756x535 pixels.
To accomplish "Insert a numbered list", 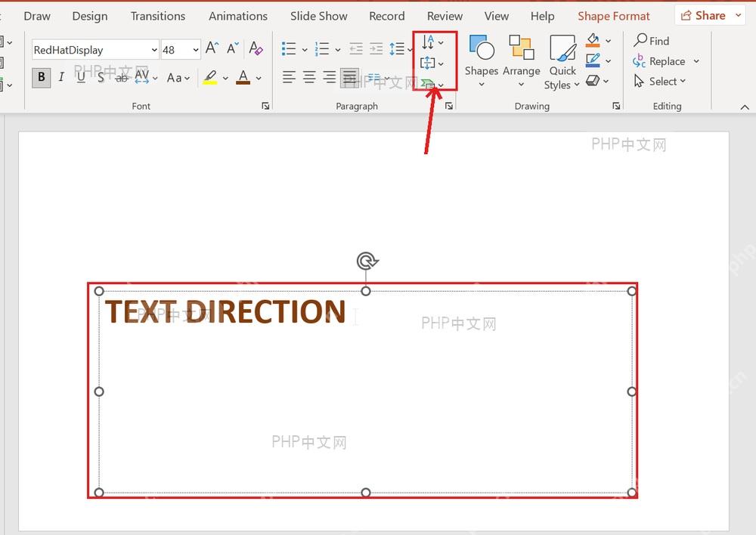I will (x=321, y=48).
